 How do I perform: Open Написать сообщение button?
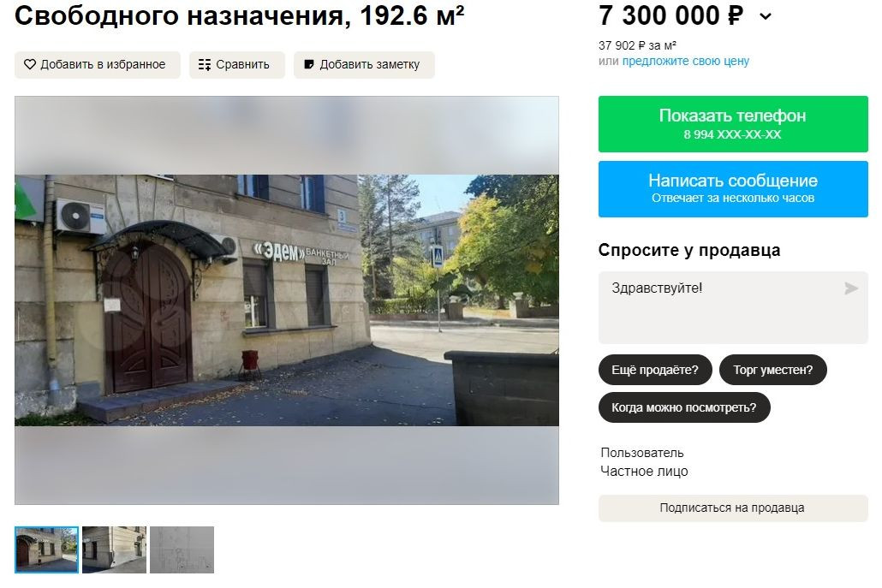coord(733,189)
